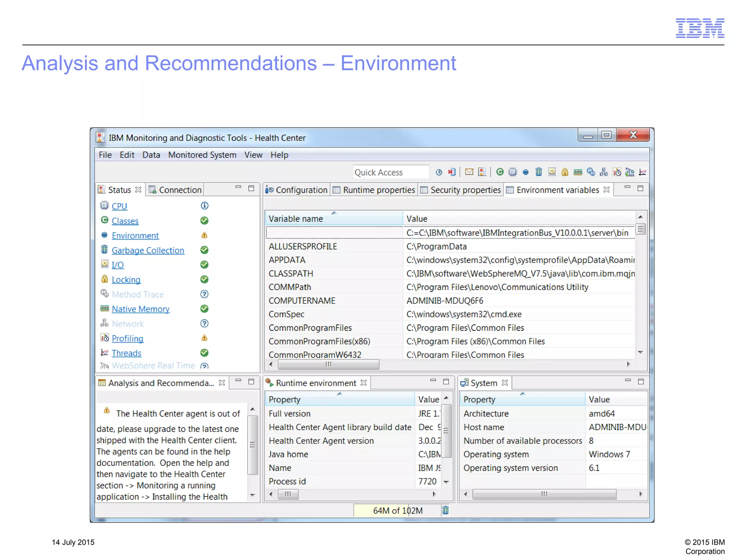Open Method Trace toolbar icon
The height and width of the screenshot is (560, 747).
591,172
